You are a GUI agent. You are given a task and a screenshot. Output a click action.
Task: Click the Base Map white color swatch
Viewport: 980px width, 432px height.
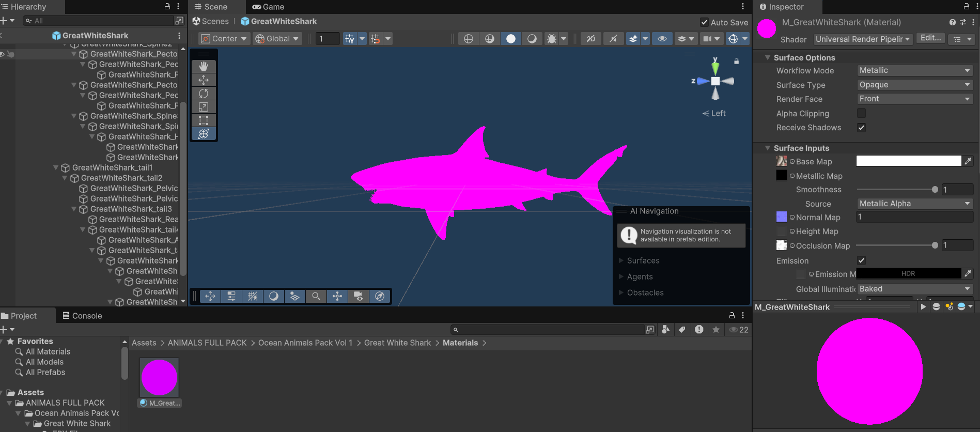coord(908,161)
